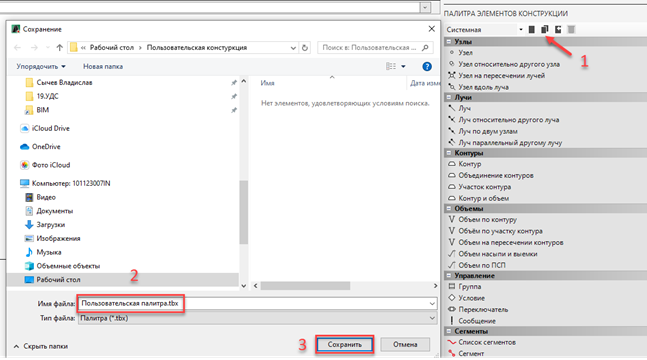Select the Контур element
Screen dimensions: 647x360
tap(470, 164)
